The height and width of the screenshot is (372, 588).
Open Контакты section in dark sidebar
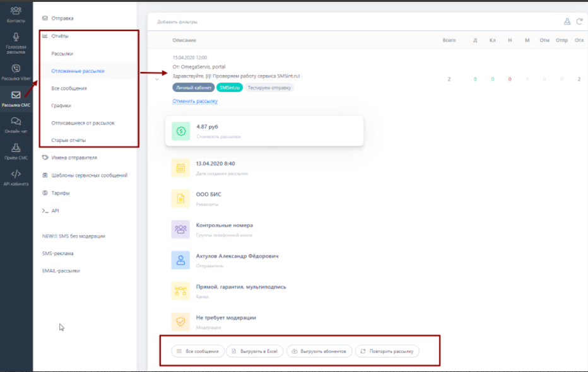(16, 15)
